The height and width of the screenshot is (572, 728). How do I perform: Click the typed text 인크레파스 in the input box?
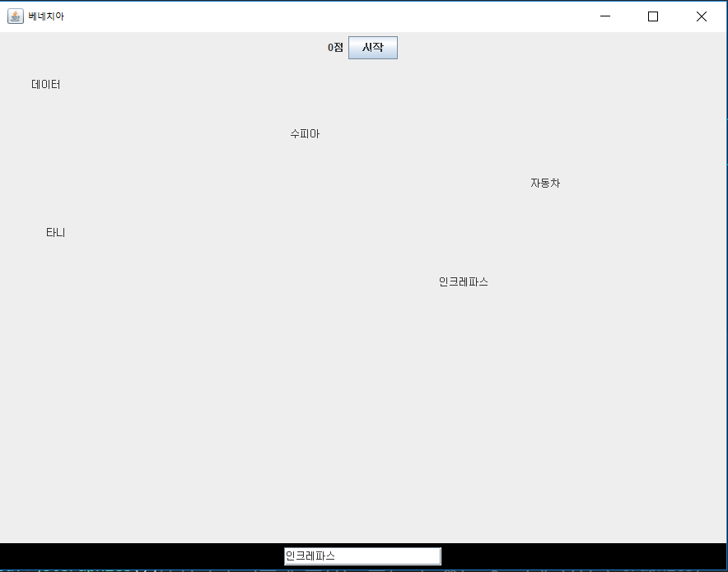coord(311,556)
